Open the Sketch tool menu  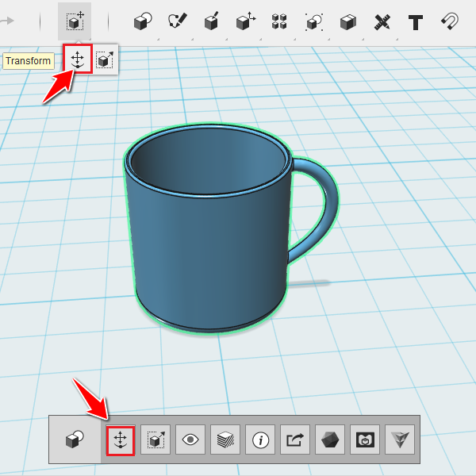(178, 21)
